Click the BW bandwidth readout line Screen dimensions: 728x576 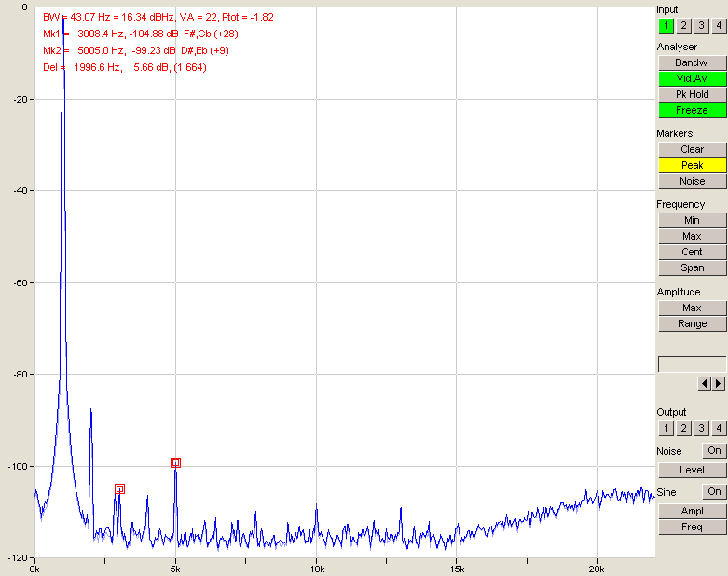[158, 17]
